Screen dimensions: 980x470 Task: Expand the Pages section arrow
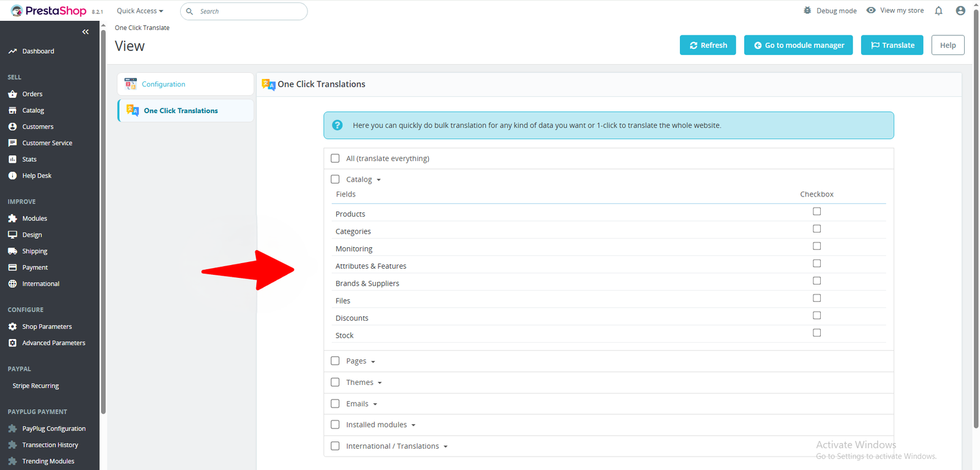tap(373, 362)
